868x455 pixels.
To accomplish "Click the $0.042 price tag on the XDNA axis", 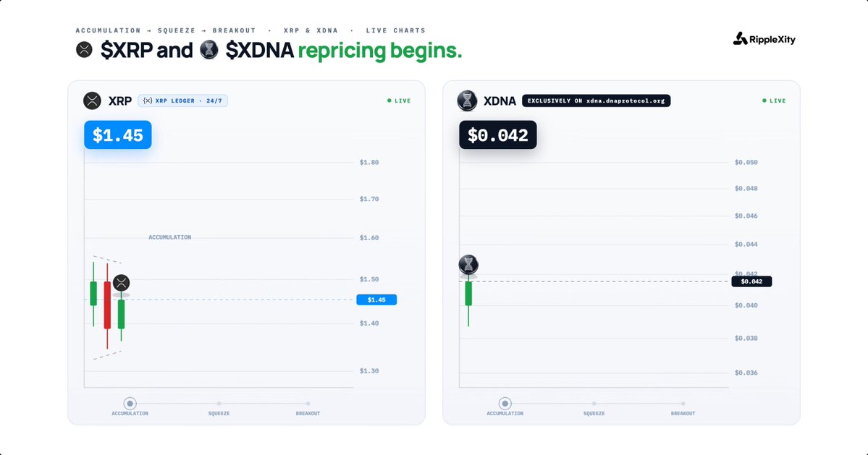I will tap(751, 281).
